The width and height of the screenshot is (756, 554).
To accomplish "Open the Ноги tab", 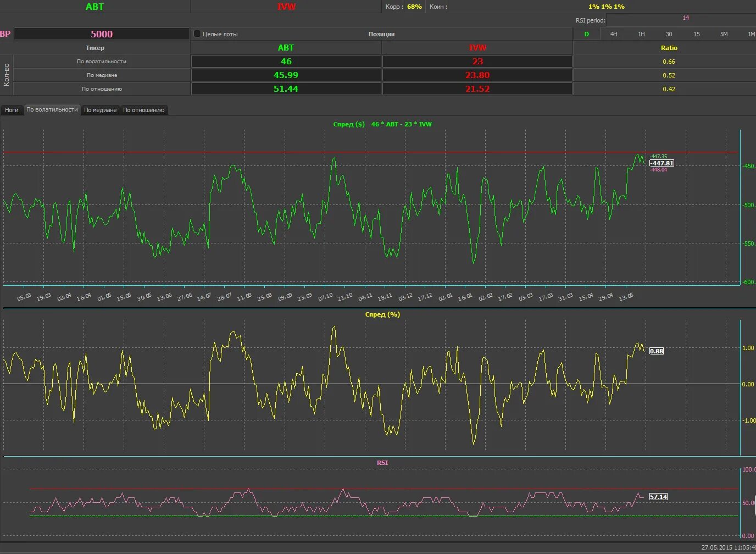I will 12,110.
